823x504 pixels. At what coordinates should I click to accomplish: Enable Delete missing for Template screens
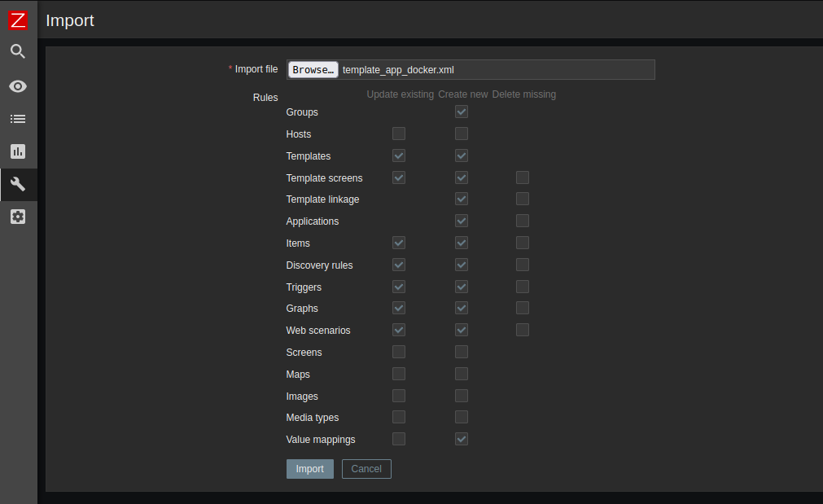click(x=522, y=177)
